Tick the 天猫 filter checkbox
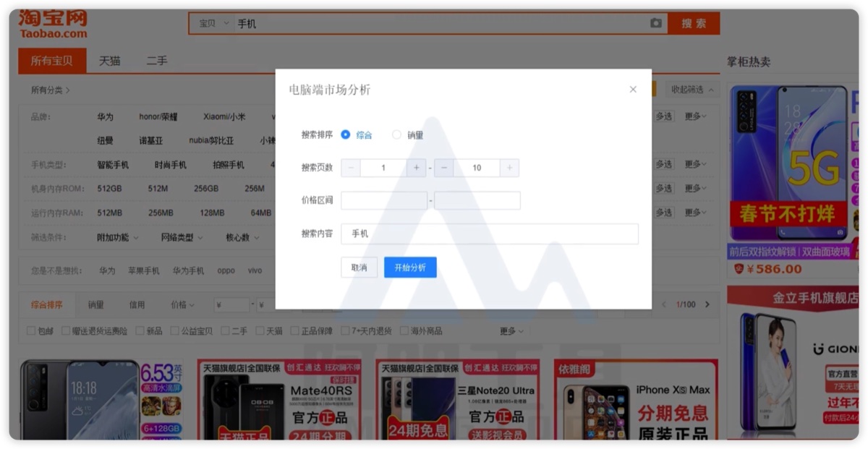Viewport: 868px width, 449px height. pos(259,331)
